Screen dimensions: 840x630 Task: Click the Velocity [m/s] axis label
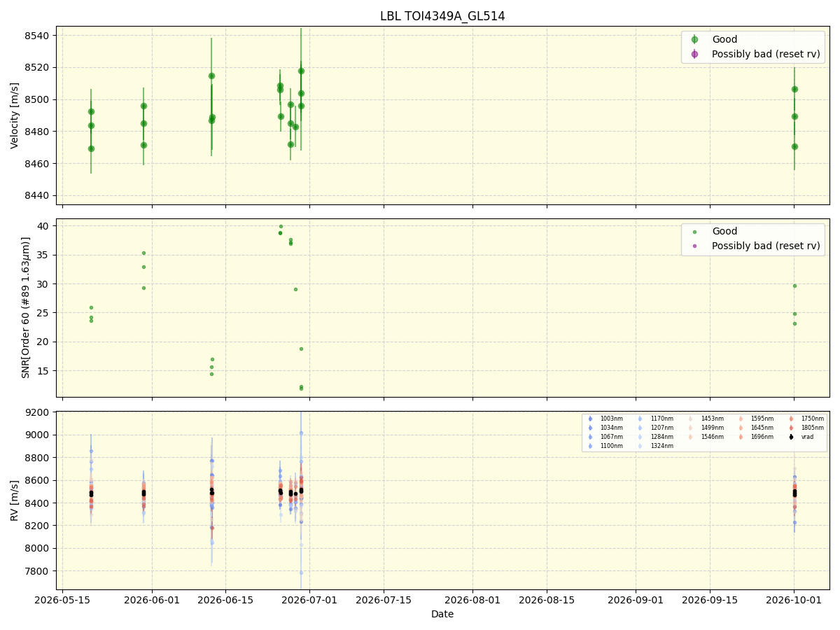(x=15, y=115)
